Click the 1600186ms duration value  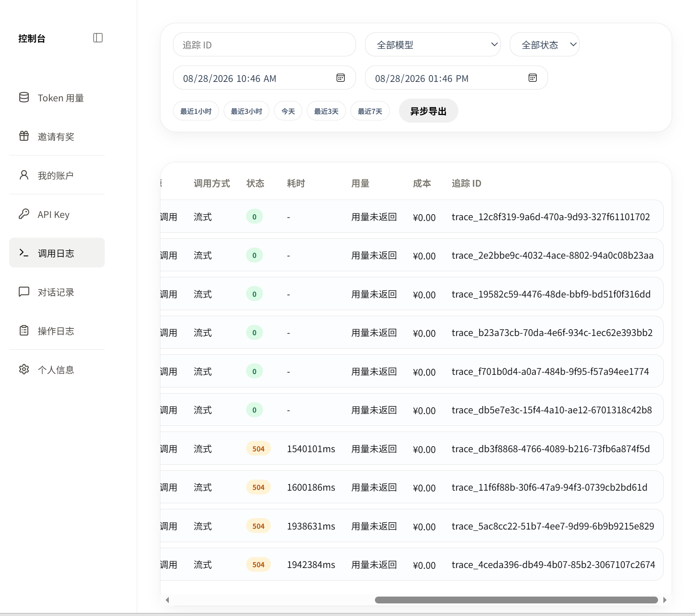point(311,487)
